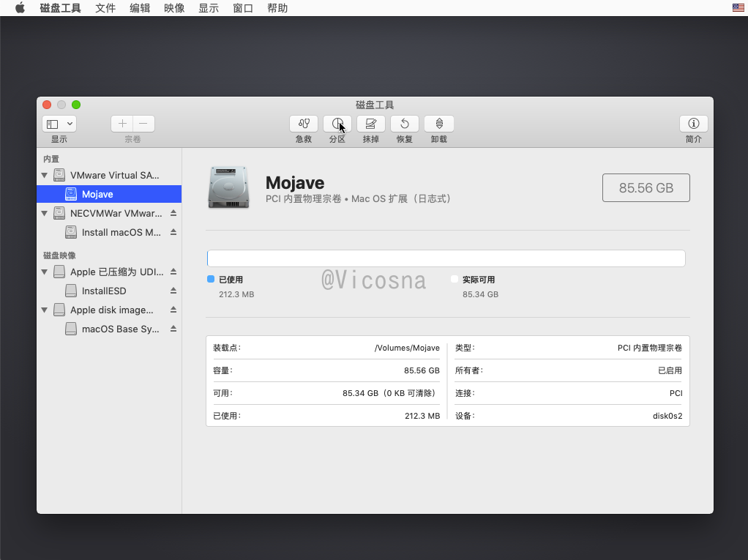
Task: Open the 磁盘工具 application menu
Action: pyautogui.click(x=60, y=8)
